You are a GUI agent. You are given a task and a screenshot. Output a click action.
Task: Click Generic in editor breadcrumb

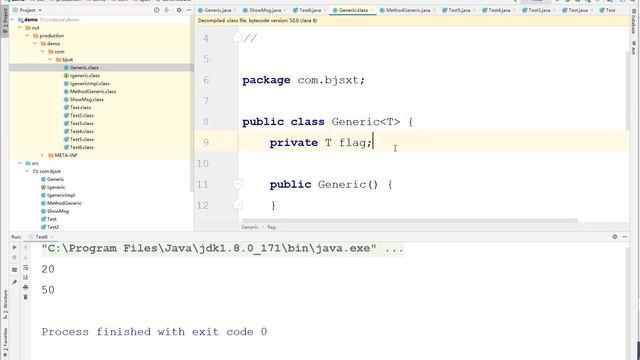249,227
